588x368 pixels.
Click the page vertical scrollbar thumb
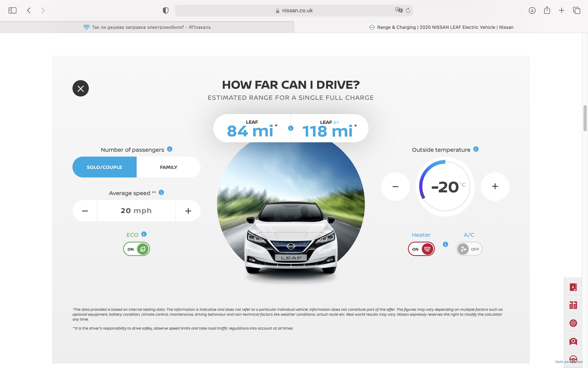pyautogui.click(x=585, y=118)
